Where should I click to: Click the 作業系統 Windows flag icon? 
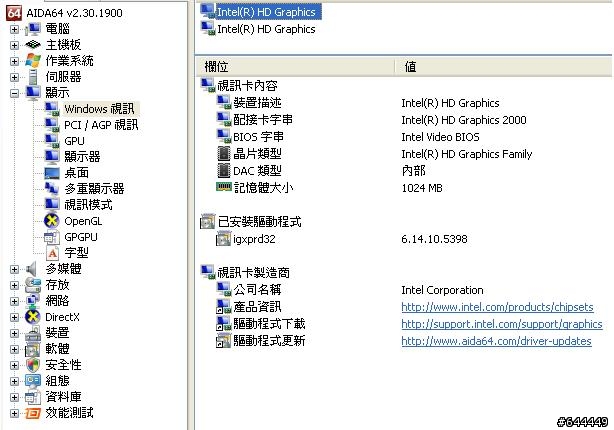click(x=33, y=61)
